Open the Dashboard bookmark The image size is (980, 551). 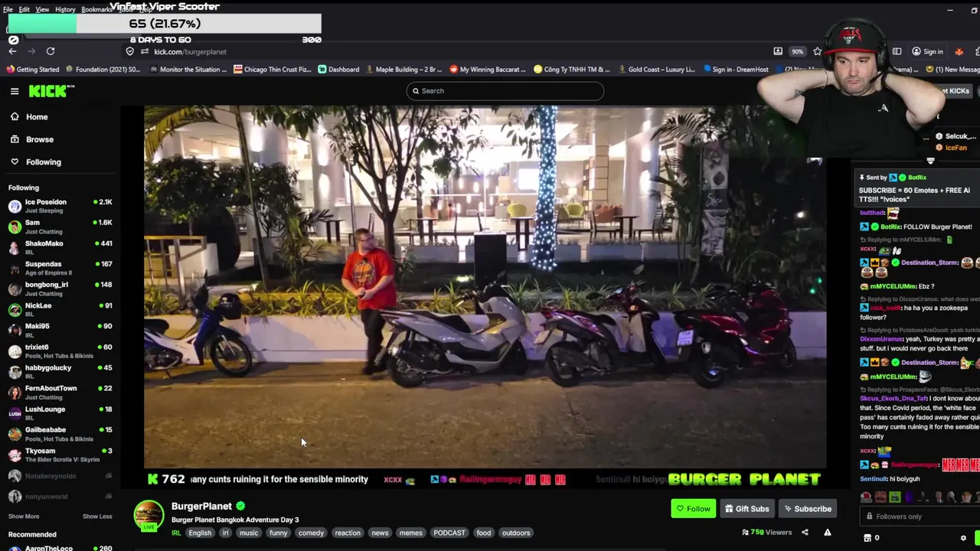338,70
